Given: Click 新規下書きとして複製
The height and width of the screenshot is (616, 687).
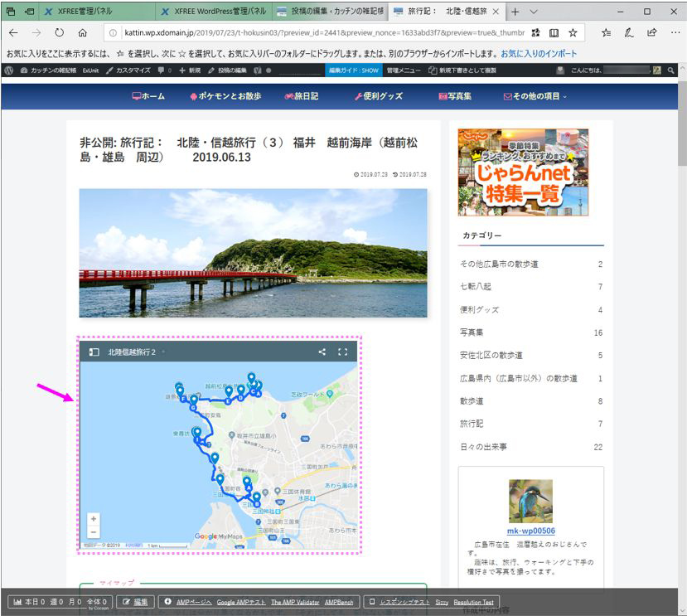Looking at the screenshot, I should pos(462,70).
